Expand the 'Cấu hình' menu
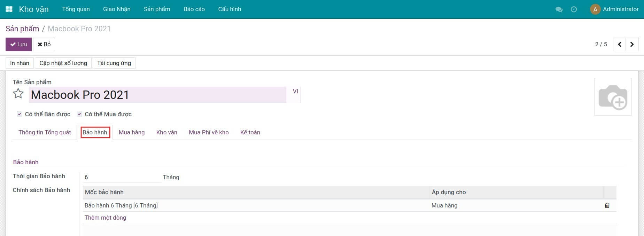 (x=230, y=9)
